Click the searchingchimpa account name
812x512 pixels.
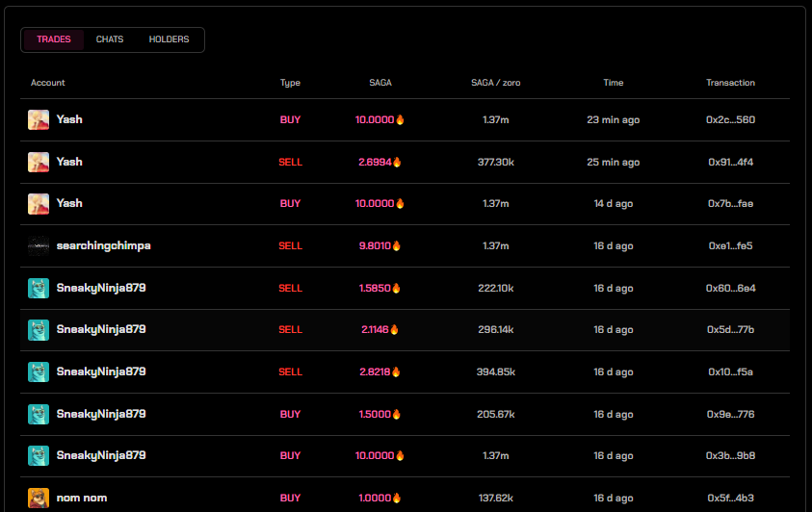tap(104, 245)
